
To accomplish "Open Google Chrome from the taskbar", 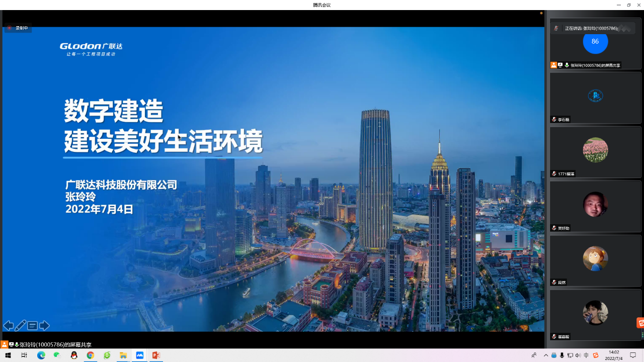I will tap(91, 355).
